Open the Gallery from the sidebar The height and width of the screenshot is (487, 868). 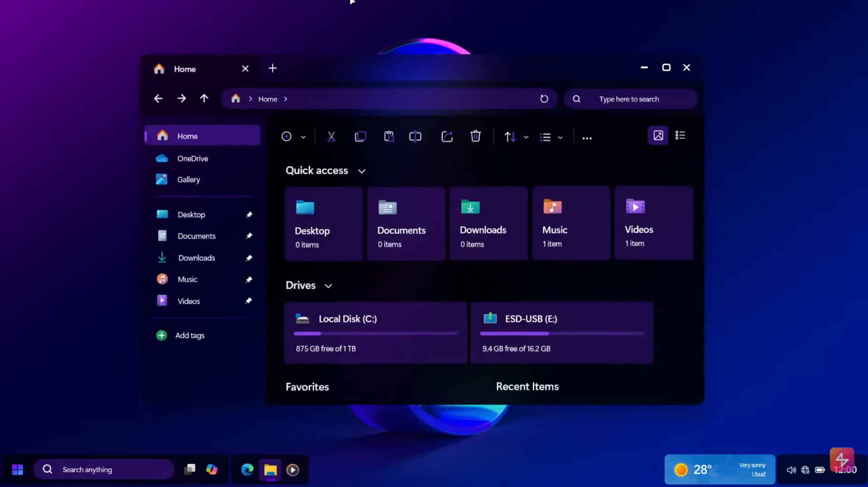(x=189, y=179)
